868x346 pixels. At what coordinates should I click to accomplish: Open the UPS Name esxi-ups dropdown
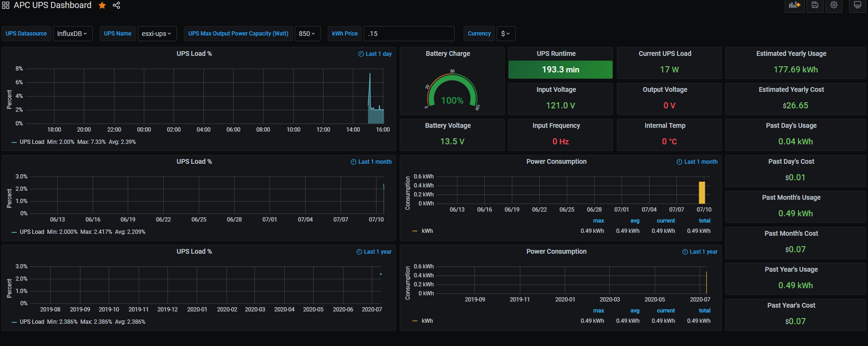(x=157, y=34)
